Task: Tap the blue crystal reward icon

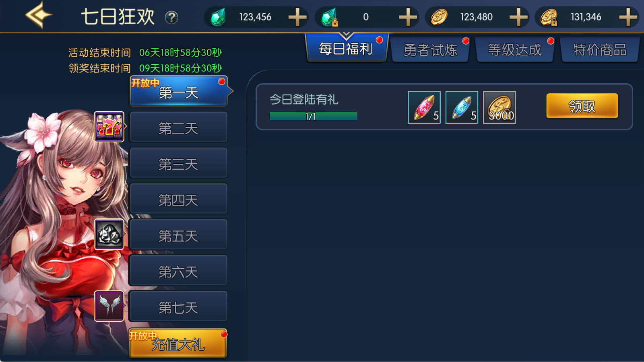Action: coord(462,107)
